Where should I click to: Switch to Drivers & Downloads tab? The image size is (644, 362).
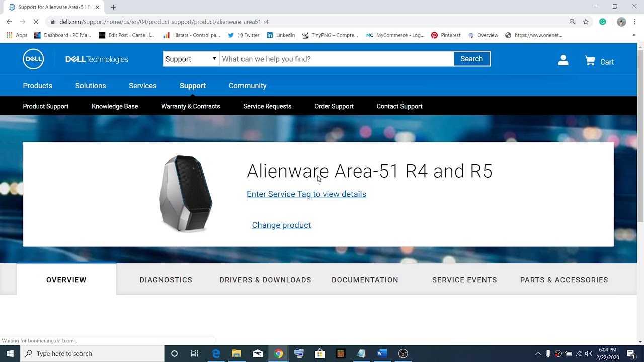(265, 280)
